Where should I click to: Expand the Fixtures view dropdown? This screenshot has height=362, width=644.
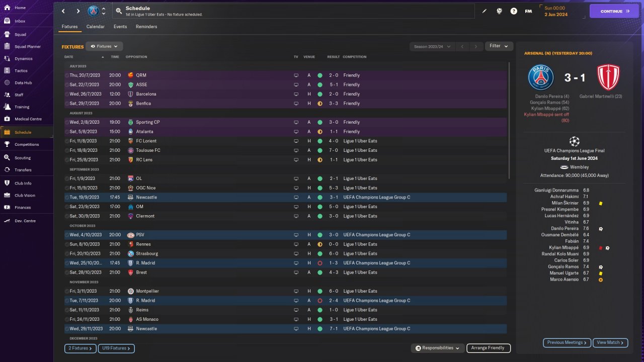click(x=104, y=46)
